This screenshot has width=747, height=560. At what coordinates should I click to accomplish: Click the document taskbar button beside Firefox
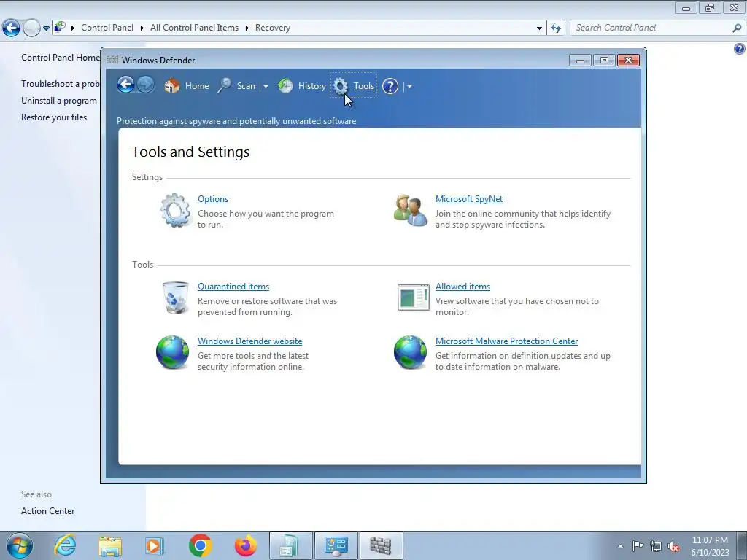pos(291,545)
